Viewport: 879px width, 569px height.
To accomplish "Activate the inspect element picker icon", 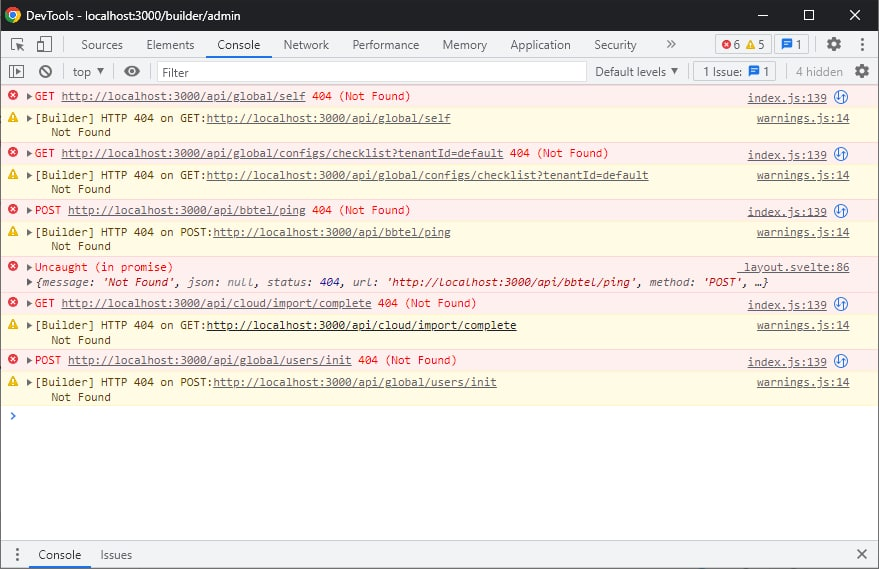I will (17, 44).
